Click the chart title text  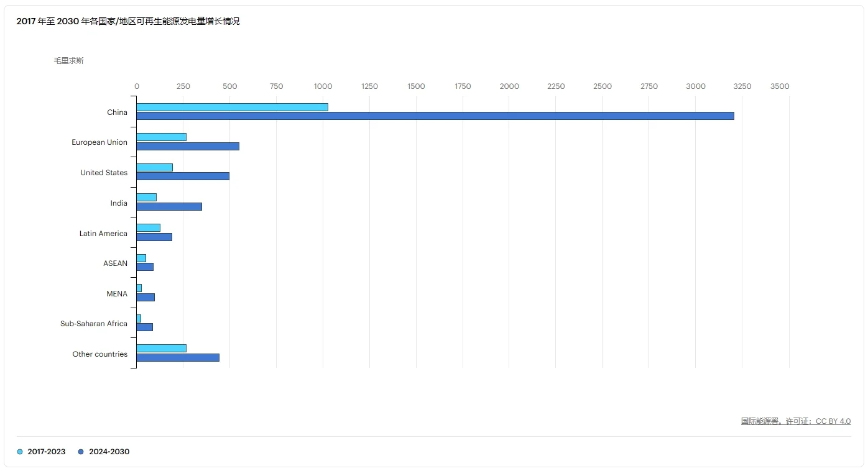128,21
